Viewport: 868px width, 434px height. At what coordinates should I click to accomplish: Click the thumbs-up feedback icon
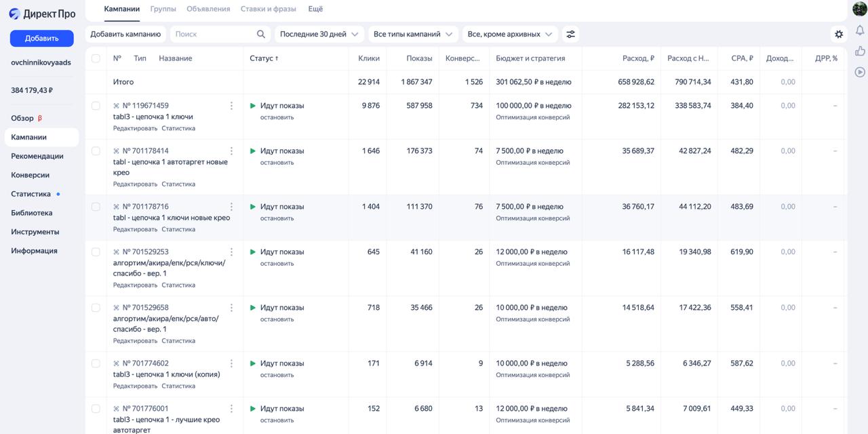pyautogui.click(x=860, y=51)
